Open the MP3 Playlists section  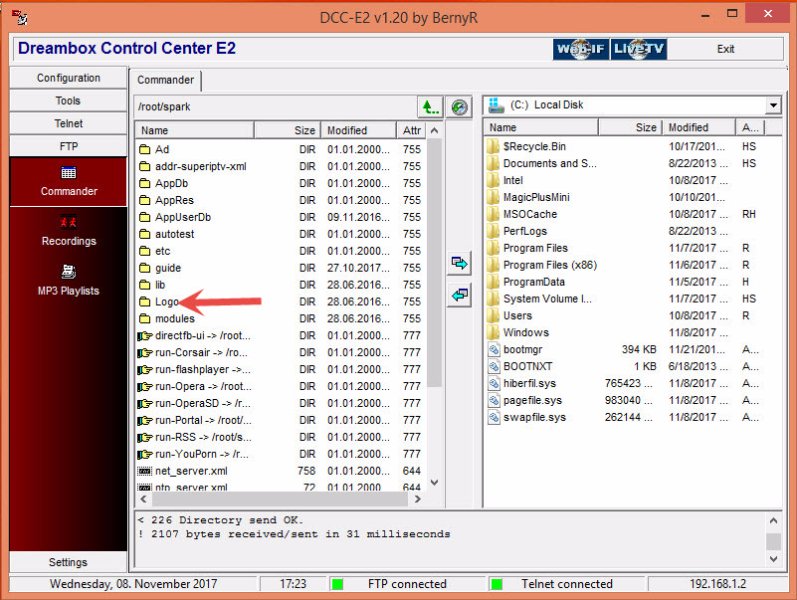point(68,281)
